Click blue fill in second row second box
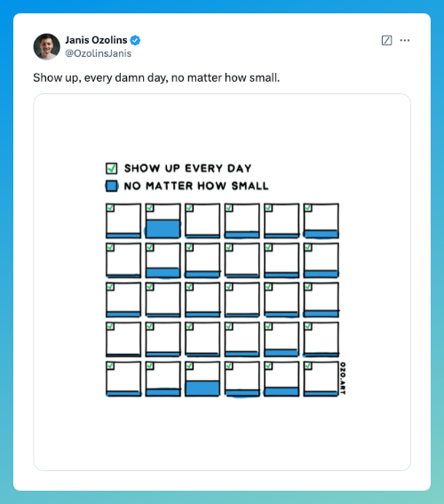Screen dimensions: 444x504 [163, 273]
